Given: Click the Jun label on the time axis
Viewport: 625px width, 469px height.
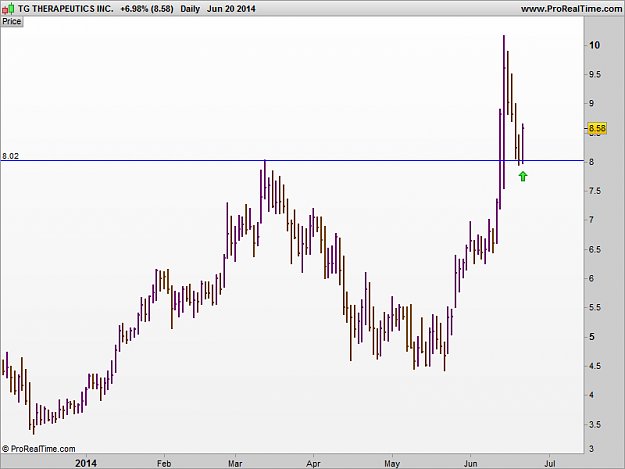Looking at the screenshot, I should click(x=470, y=463).
